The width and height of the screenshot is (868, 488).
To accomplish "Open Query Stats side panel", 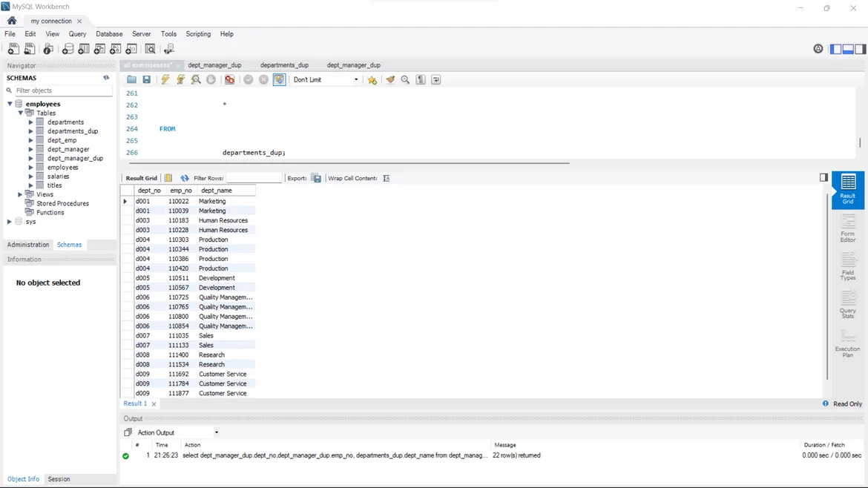I will coord(847,305).
